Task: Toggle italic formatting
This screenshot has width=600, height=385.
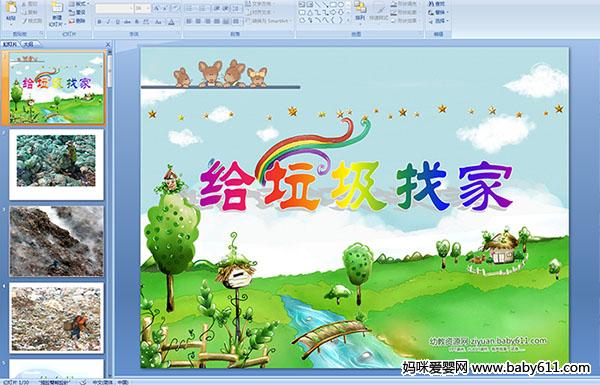Action: click(108, 22)
